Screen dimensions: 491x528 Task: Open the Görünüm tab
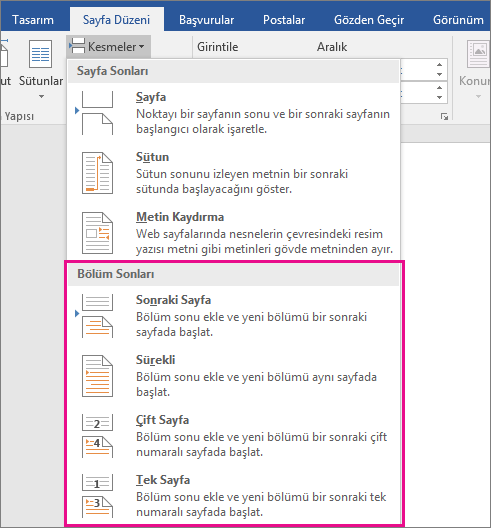pos(458,20)
